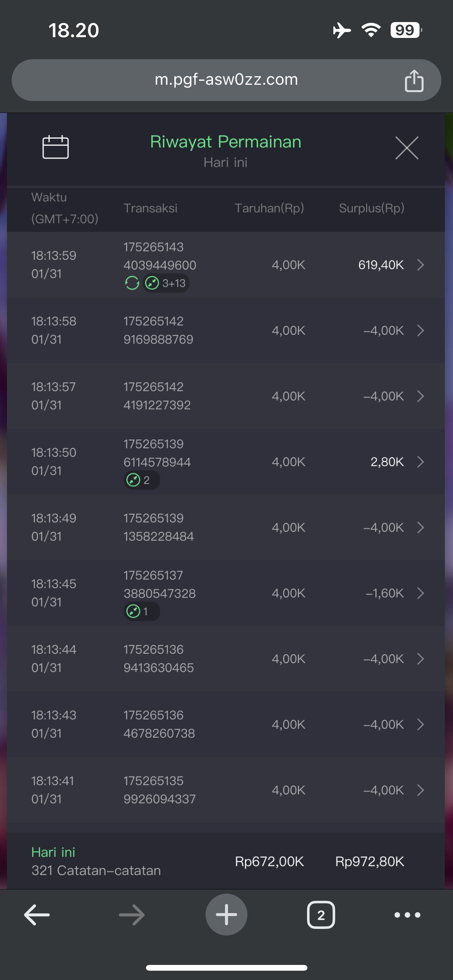The width and height of the screenshot is (453, 980).
Task: Expand the 2,80K surplus row chevron
Action: 420,462
